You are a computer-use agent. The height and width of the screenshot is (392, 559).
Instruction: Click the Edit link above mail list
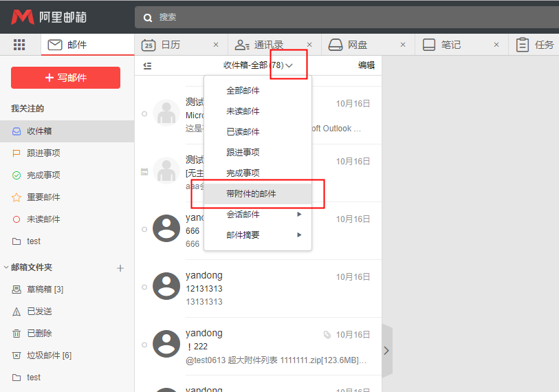(366, 66)
